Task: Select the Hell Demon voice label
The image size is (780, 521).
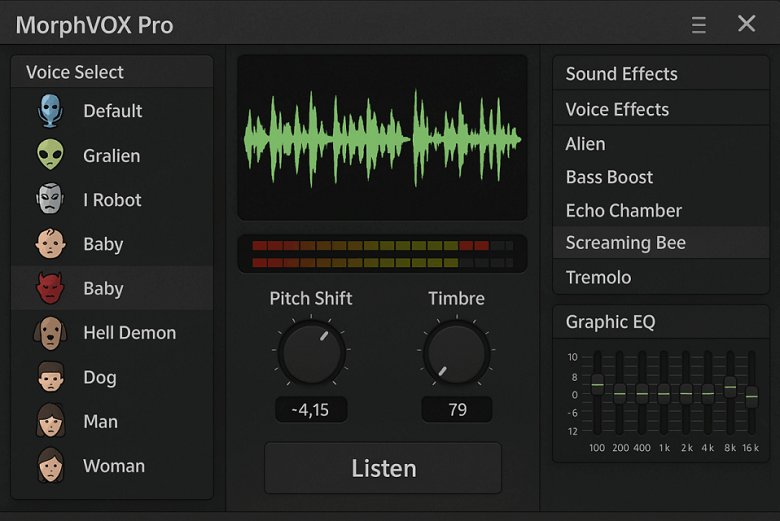Action: pos(130,332)
